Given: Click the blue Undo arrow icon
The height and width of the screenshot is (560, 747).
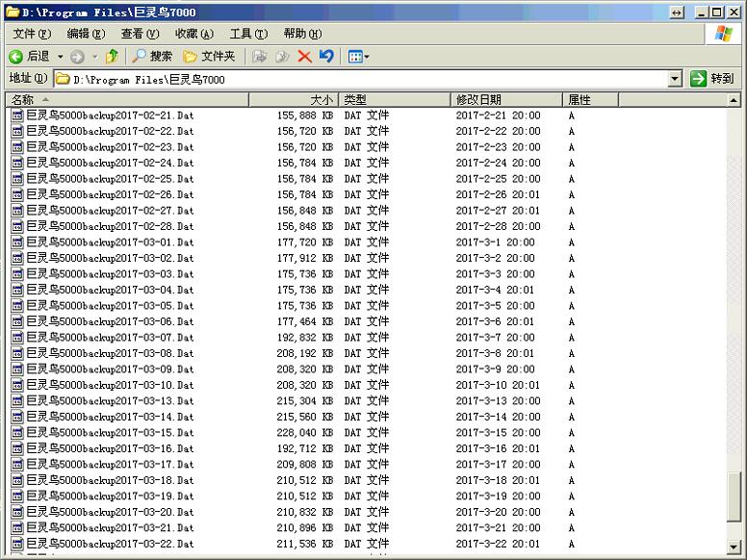Looking at the screenshot, I should [x=326, y=57].
